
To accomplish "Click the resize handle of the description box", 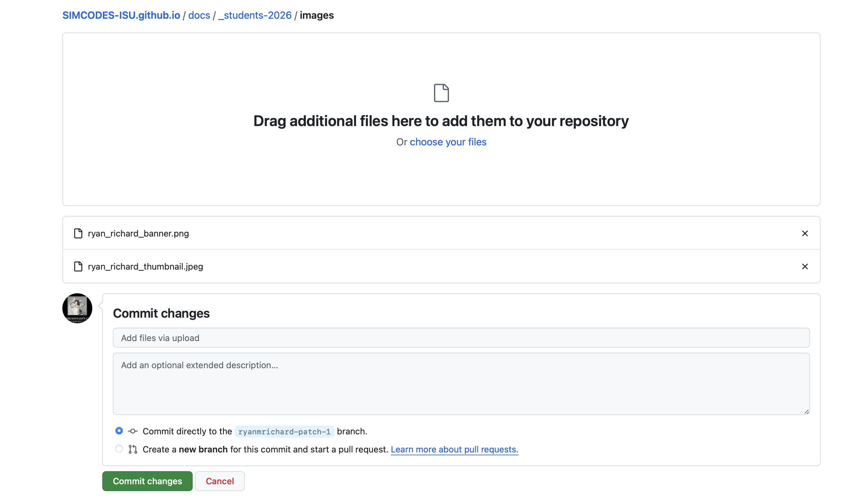I will coord(806,411).
